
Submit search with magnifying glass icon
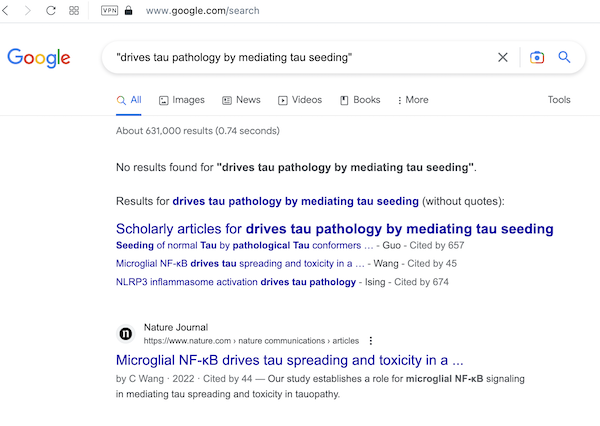564,57
